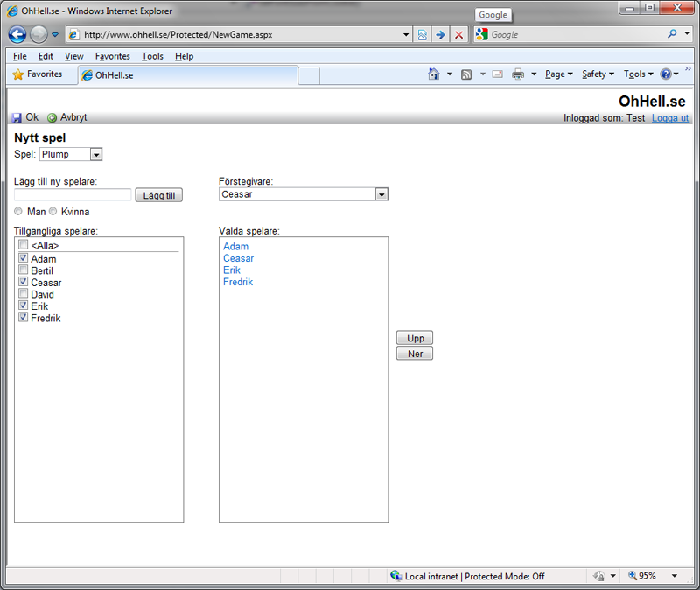Open the zoom level 95% dropdown
700x590 pixels.
(674, 576)
